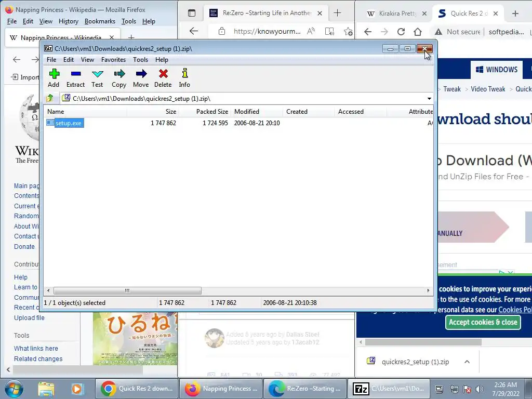532x399 pixels.
Task: Open the Info toolbar icon
Action: [x=184, y=78]
